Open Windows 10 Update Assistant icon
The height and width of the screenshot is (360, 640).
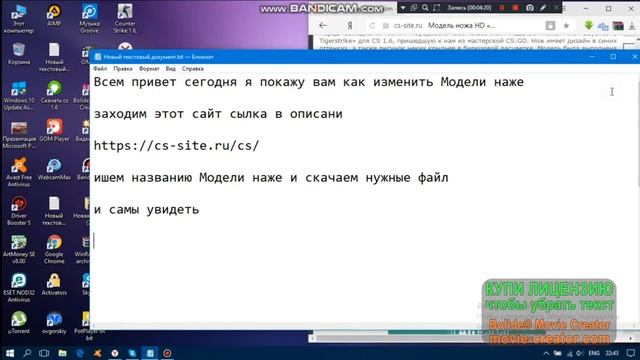pyautogui.click(x=18, y=96)
